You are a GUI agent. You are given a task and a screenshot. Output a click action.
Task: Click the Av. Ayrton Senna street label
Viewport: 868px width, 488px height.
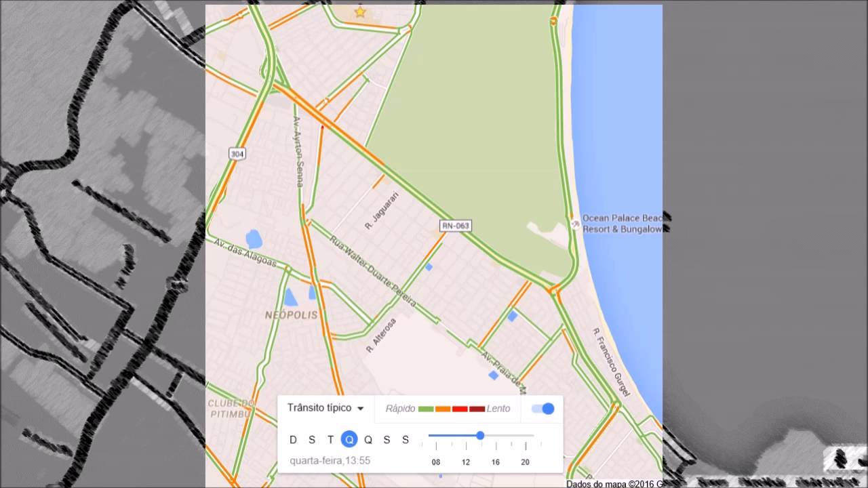pyautogui.click(x=298, y=151)
